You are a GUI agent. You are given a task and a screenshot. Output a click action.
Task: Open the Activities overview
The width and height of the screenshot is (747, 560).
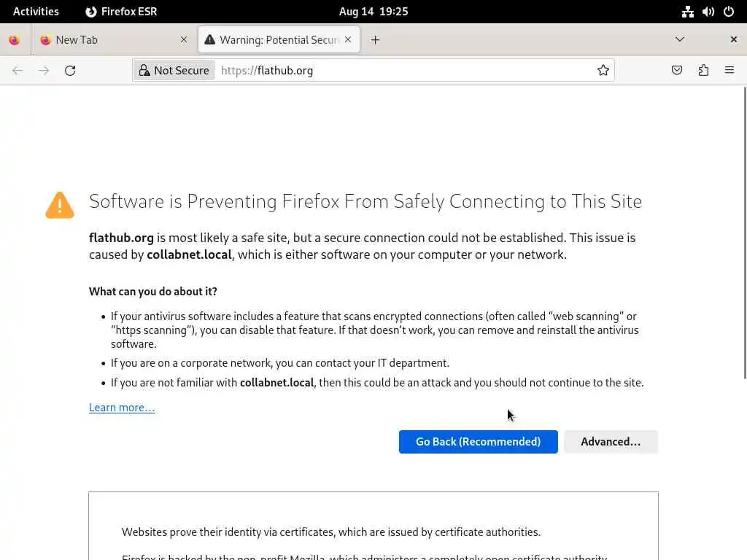(x=36, y=12)
